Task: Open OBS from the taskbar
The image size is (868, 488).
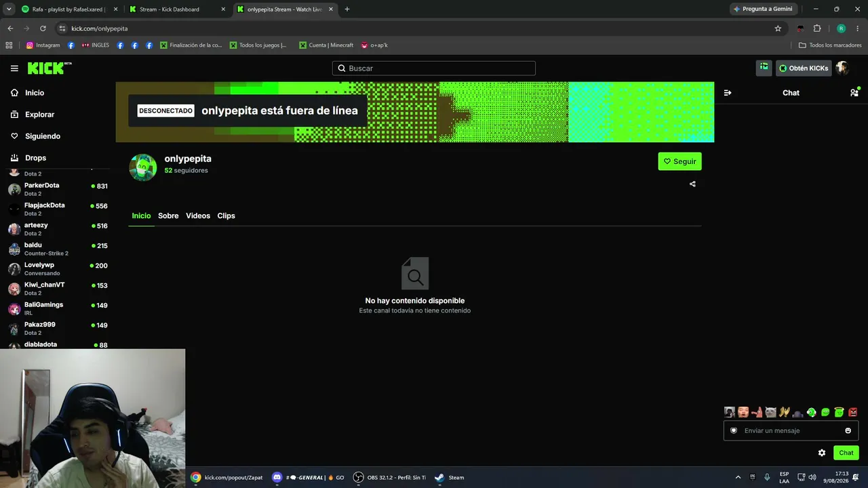Action: coord(390,477)
